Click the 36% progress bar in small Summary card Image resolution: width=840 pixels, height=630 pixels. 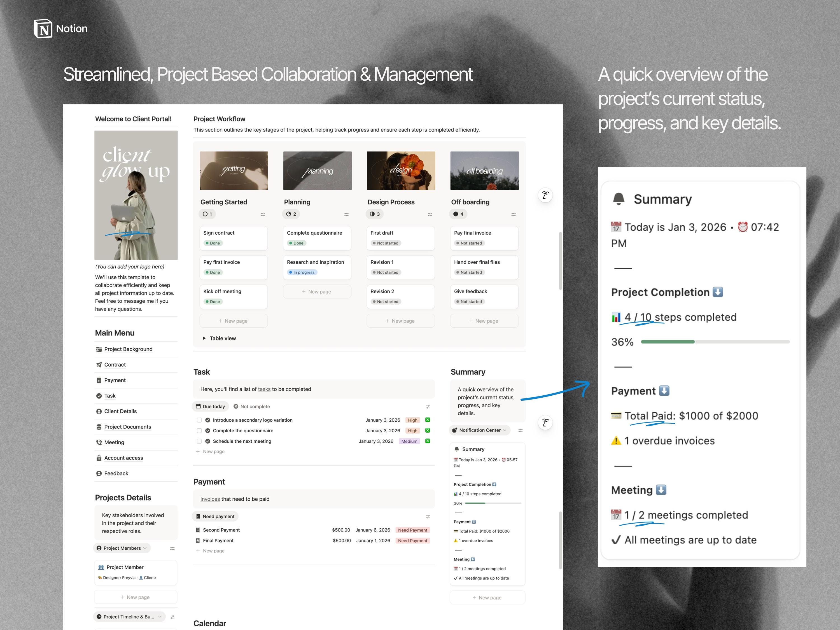click(x=493, y=503)
